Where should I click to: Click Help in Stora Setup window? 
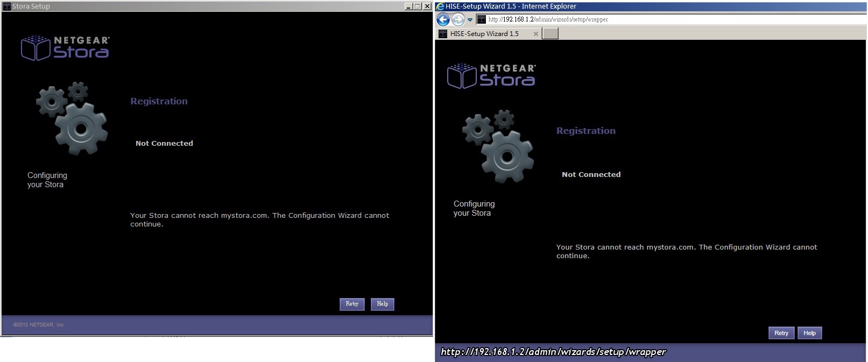coord(383,304)
